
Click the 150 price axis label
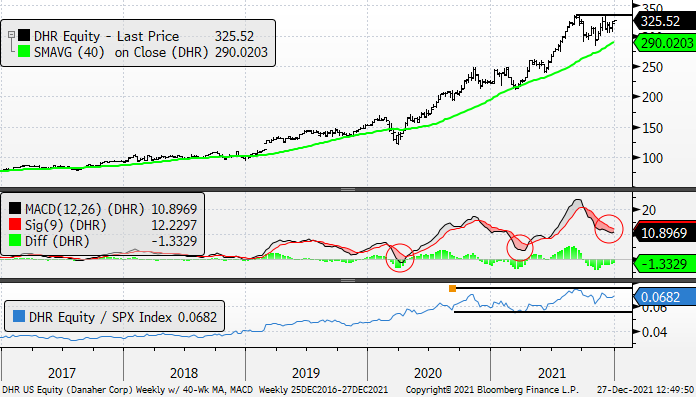653,128
